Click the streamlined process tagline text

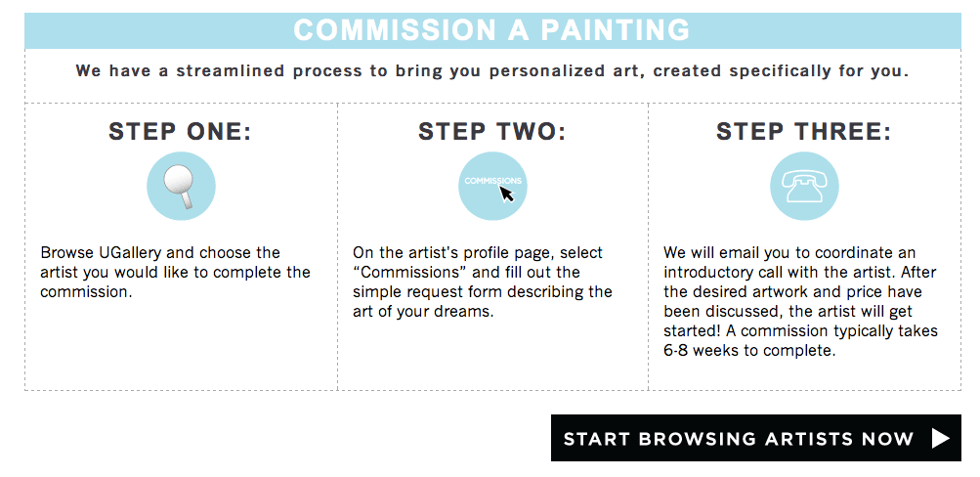pyautogui.click(x=492, y=70)
